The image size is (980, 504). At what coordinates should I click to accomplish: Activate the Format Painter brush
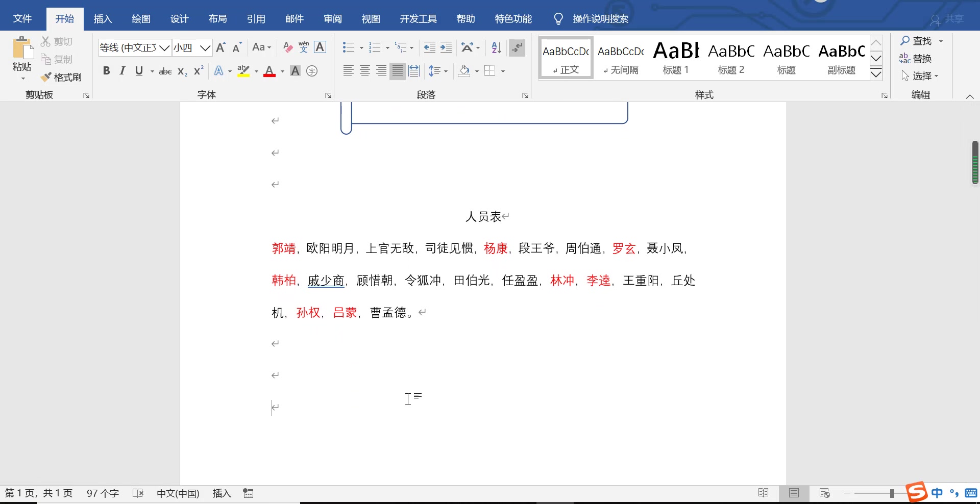pos(61,77)
